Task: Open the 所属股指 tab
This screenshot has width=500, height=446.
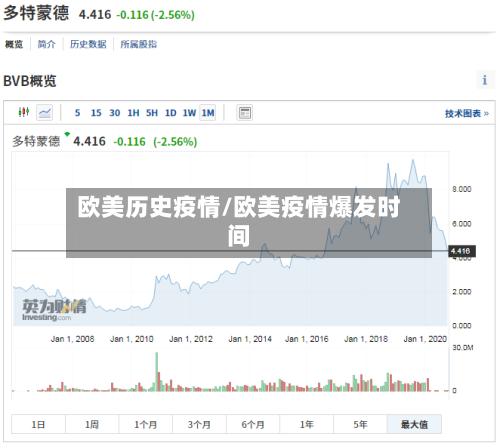Action: (139, 44)
